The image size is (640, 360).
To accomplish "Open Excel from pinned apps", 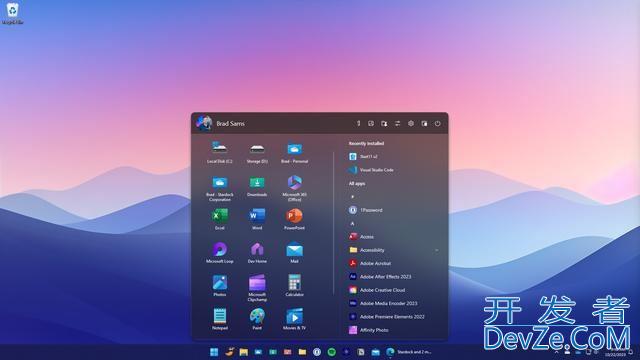I will 220,219.
